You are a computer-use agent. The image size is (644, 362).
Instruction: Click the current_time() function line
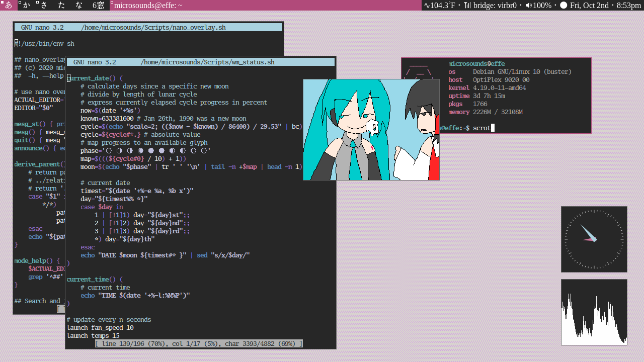pyautogui.click(x=95, y=279)
